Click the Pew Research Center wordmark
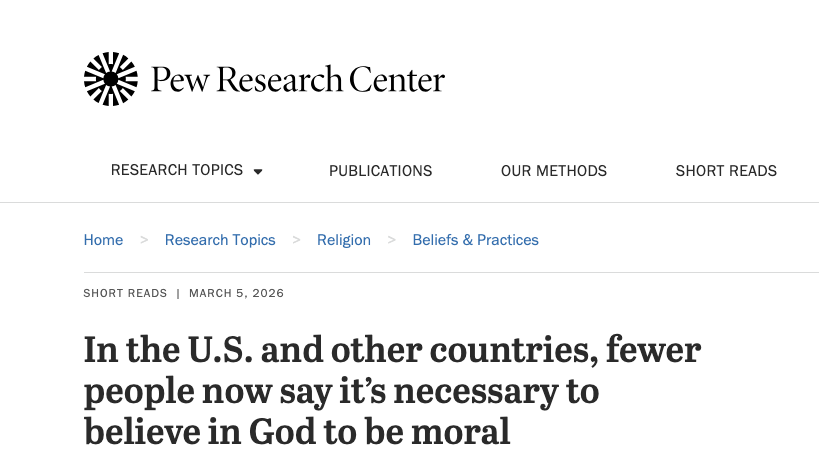819x461 pixels. click(298, 79)
